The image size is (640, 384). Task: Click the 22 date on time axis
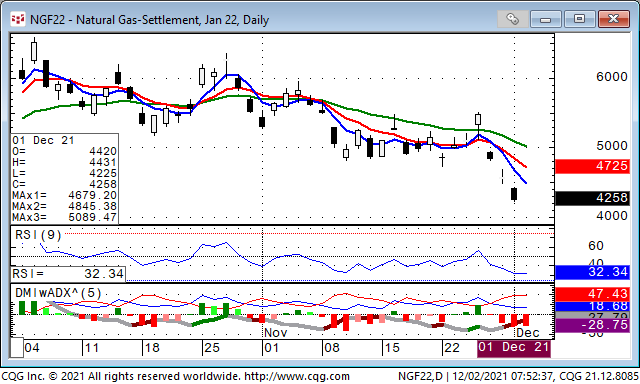tap(452, 348)
